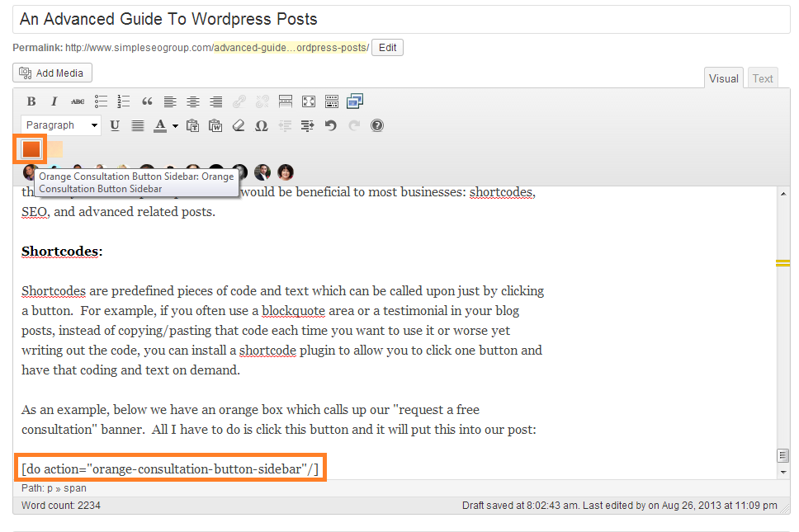Click the strikethrough icon
The image size is (799, 532).
[78, 101]
